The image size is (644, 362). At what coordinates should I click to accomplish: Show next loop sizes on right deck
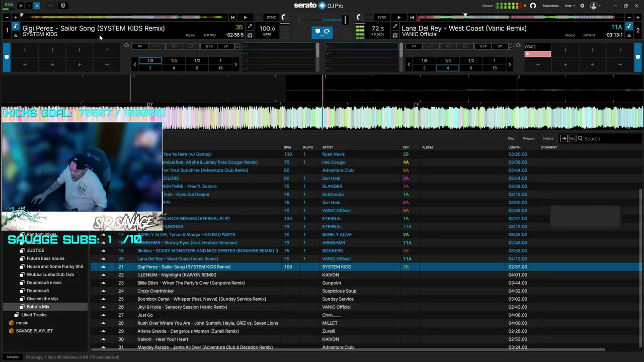click(x=510, y=64)
